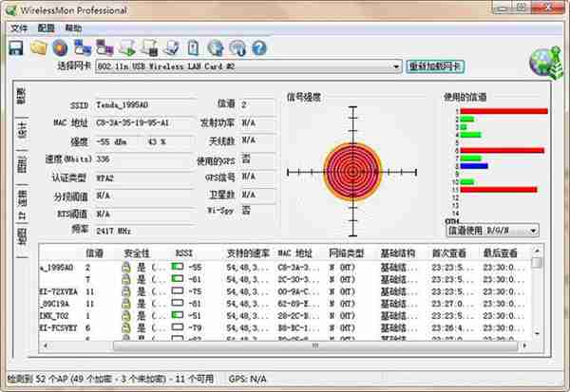Screen dimensions: 570x392
Task: Click the blue networked computers toolbar icon
Action: 83,47
